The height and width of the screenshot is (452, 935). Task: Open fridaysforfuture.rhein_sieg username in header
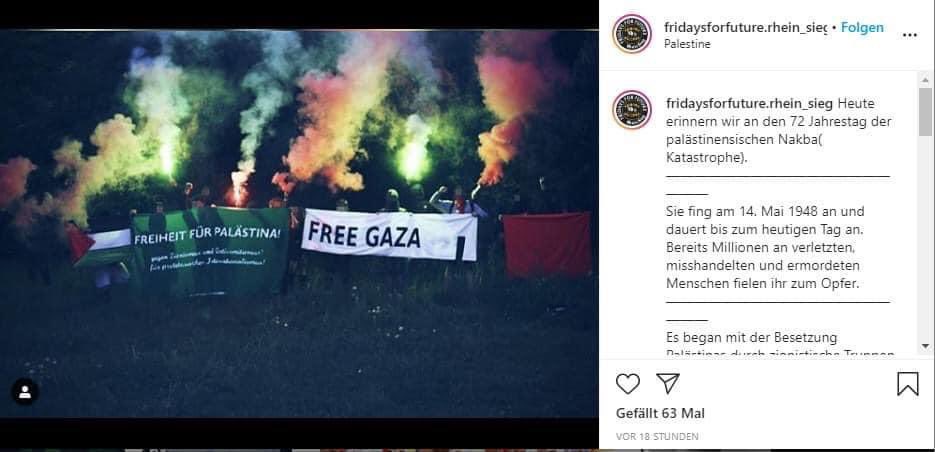[x=745, y=27]
